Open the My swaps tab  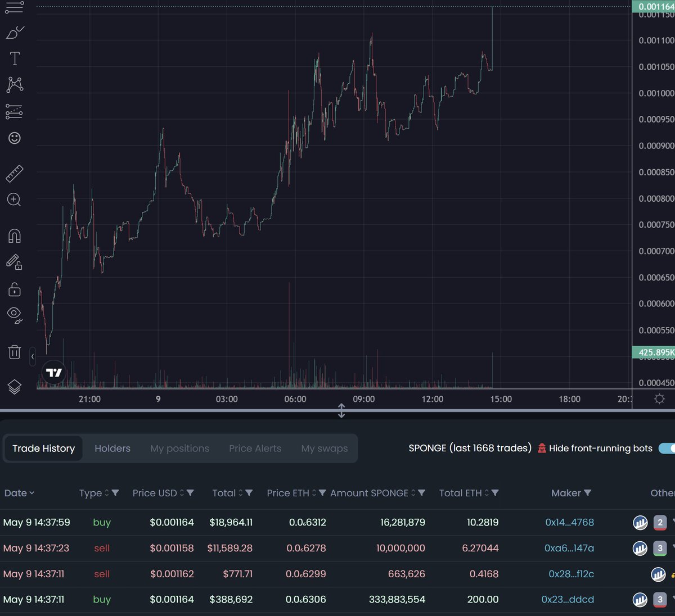pos(325,449)
